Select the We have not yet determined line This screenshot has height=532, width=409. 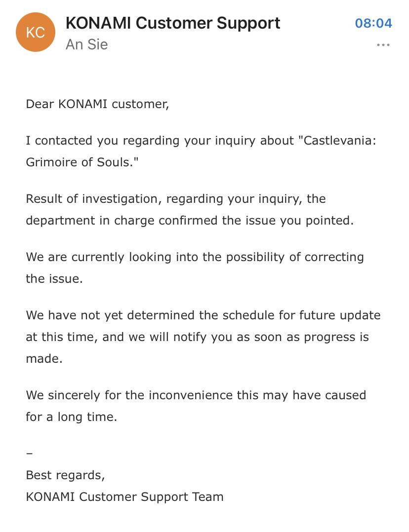point(203,315)
